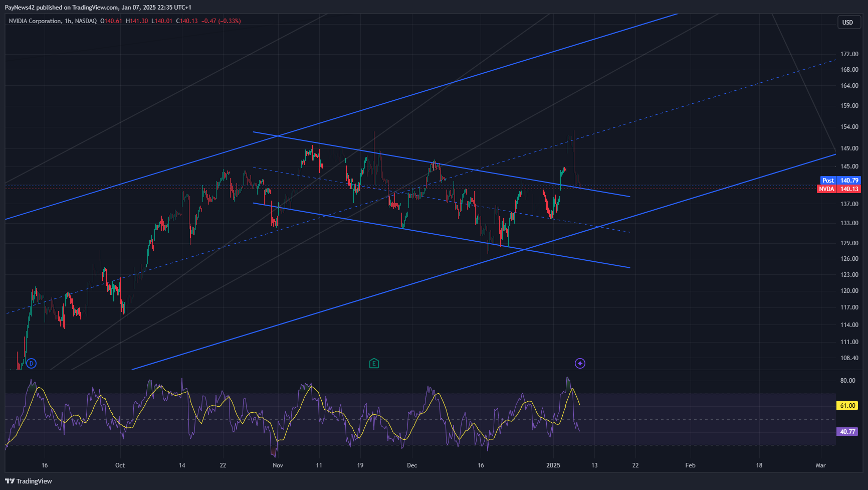The height and width of the screenshot is (490, 868).
Task: Click the earnings 'E' marker icon
Action: click(374, 363)
